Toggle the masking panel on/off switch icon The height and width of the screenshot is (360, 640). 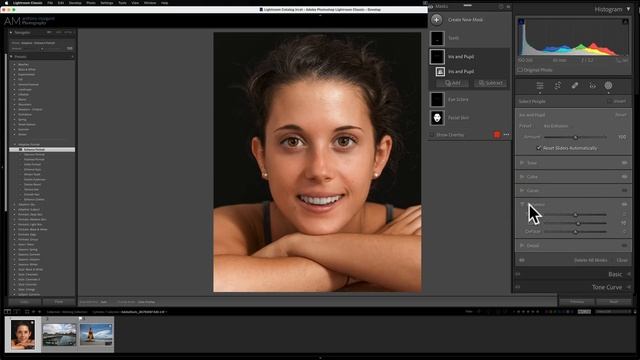pos(522,260)
